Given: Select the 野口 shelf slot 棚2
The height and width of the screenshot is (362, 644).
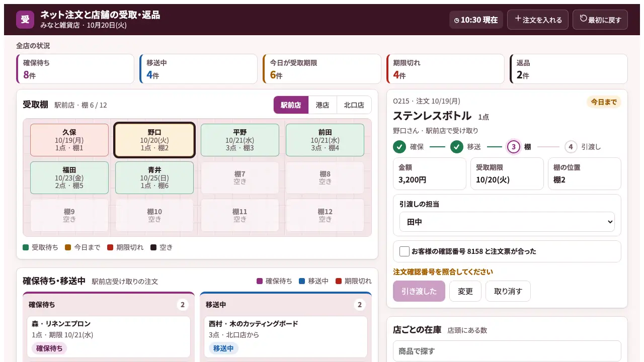Looking at the screenshot, I should (154, 140).
